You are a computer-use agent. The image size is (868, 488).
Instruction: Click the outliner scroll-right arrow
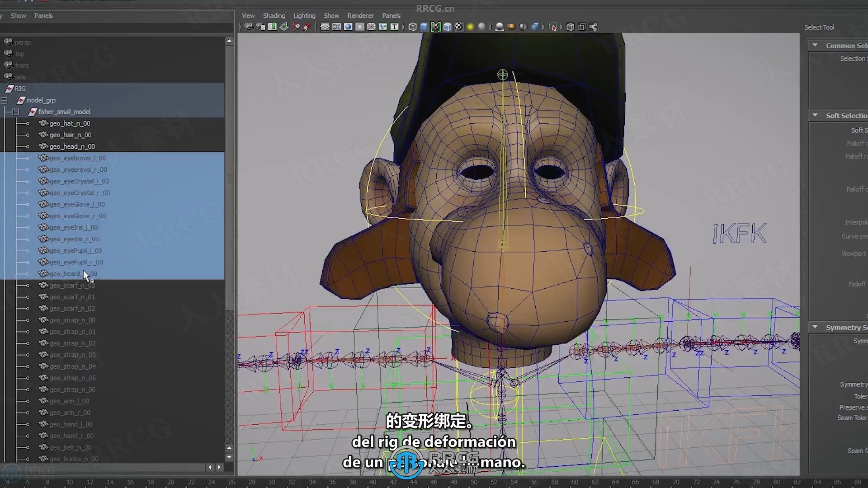[219, 467]
